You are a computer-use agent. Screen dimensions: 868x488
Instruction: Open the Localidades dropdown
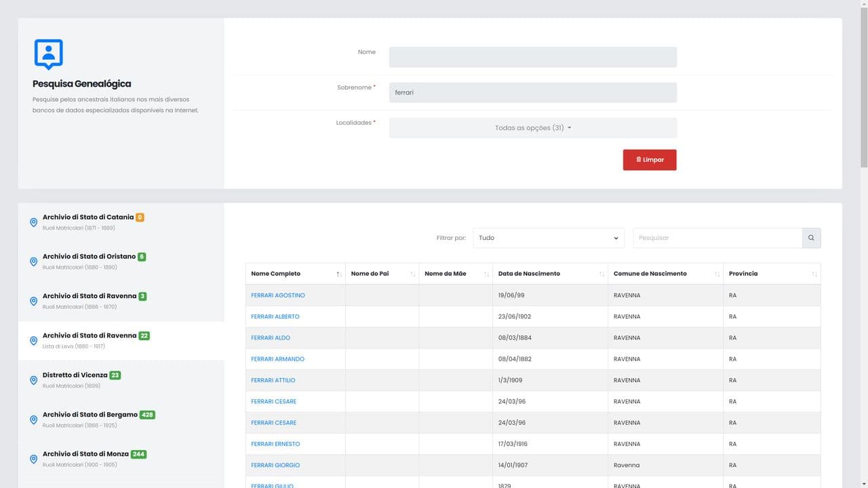532,128
